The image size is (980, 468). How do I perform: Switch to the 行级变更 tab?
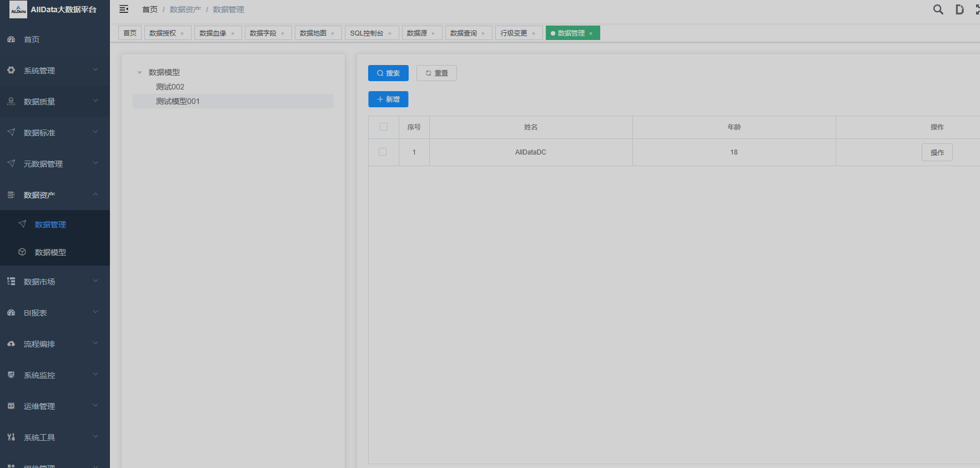point(514,33)
